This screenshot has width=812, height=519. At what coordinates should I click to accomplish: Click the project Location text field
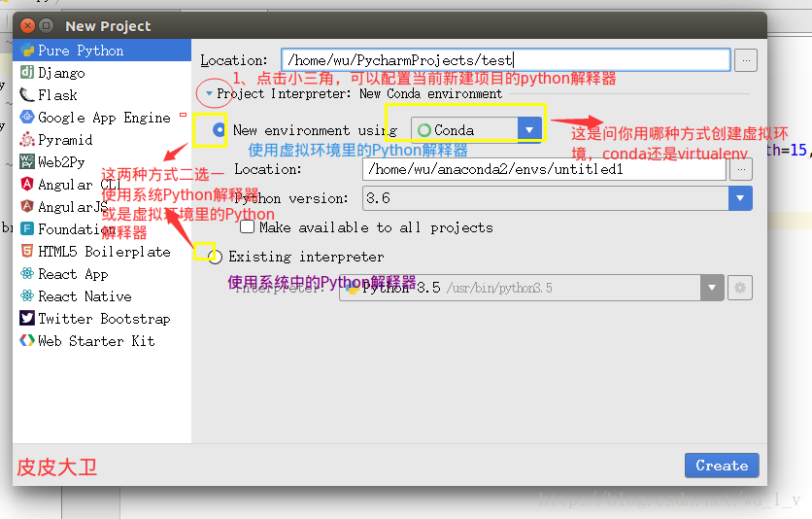(506, 60)
